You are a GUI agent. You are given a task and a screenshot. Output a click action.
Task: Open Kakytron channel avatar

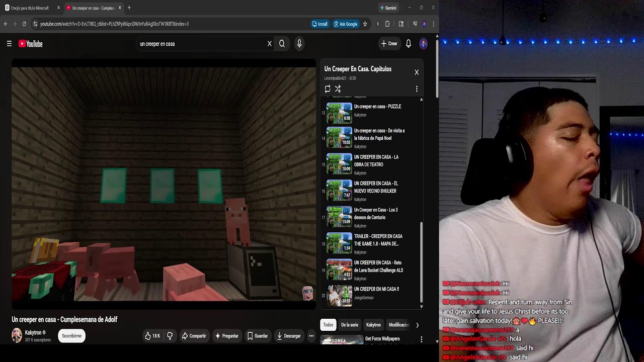pyautogui.click(x=17, y=335)
